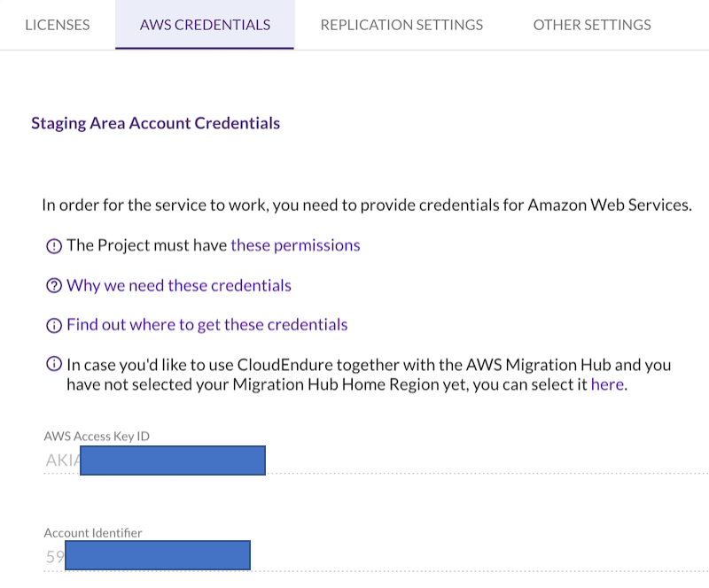Image resolution: width=709 pixels, height=588 pixels.
Task: Open "Find out where to get these credentials"
Action: pyautogui.click(x=206, y=324)
